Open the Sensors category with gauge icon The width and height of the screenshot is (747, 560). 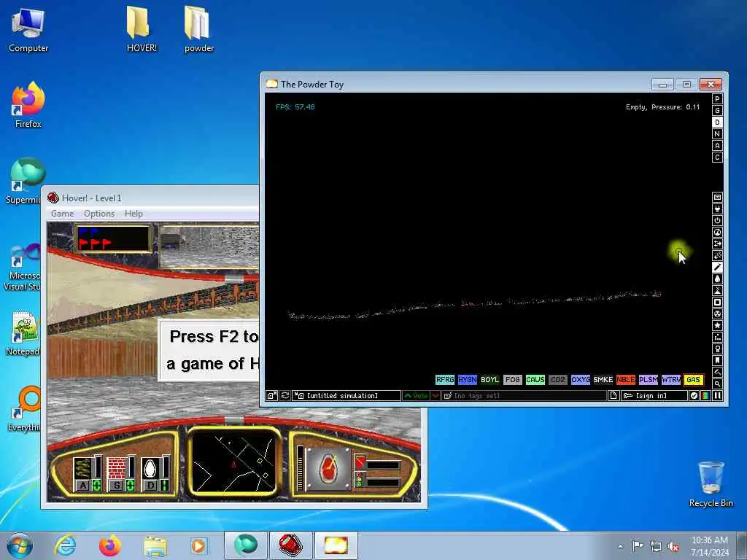pos(717,232)
